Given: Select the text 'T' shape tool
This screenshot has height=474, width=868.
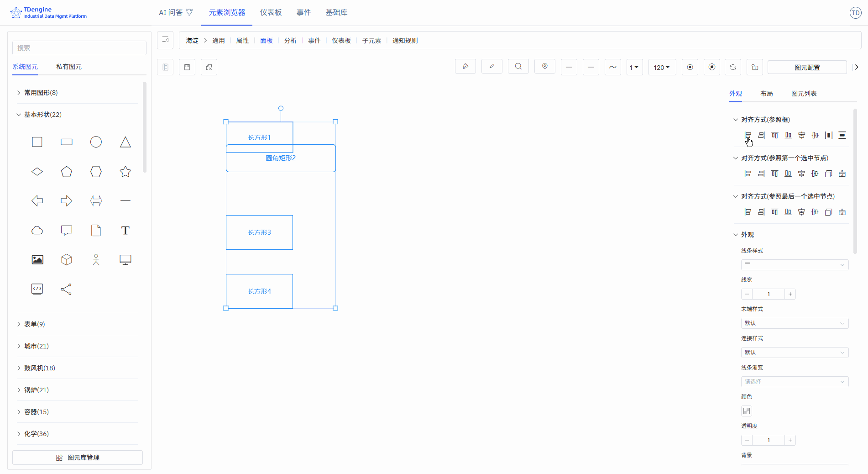Looking at the screenshot, I should pos(125,231).
